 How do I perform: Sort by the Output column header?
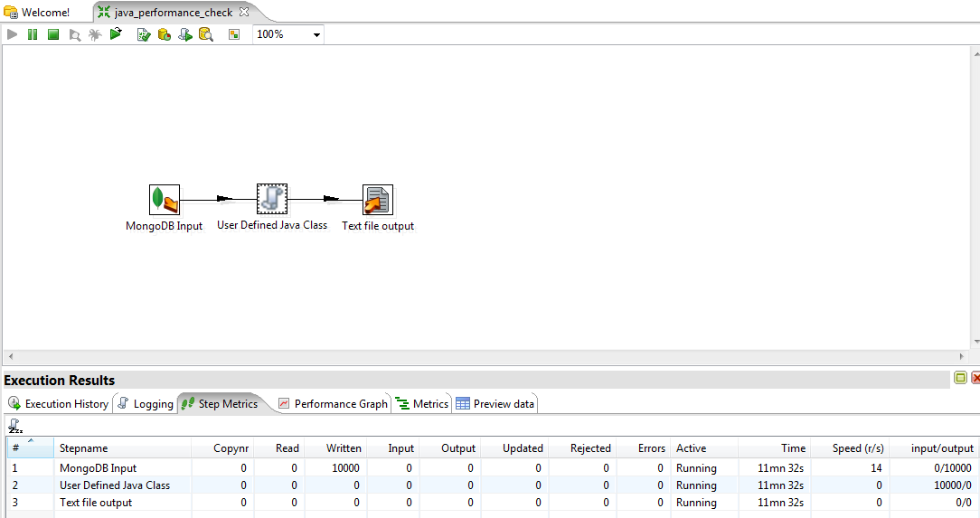pos(450,448)
